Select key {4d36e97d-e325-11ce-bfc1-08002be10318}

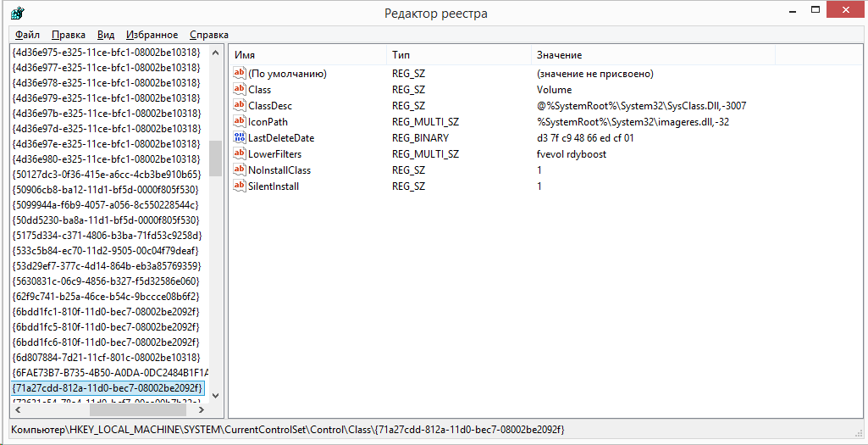[x=106, y=128]
